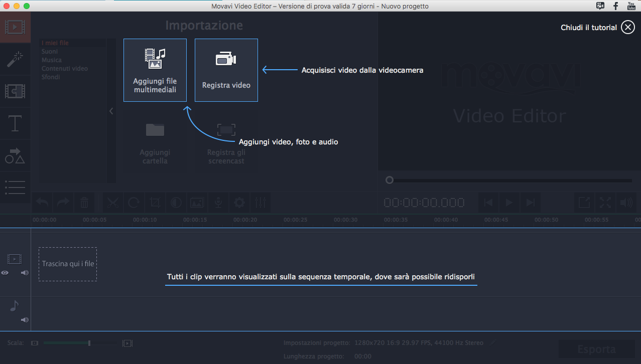This screenshot has width=641, height=364.
Task: Mute the video track audio
Action: [25, 273]
